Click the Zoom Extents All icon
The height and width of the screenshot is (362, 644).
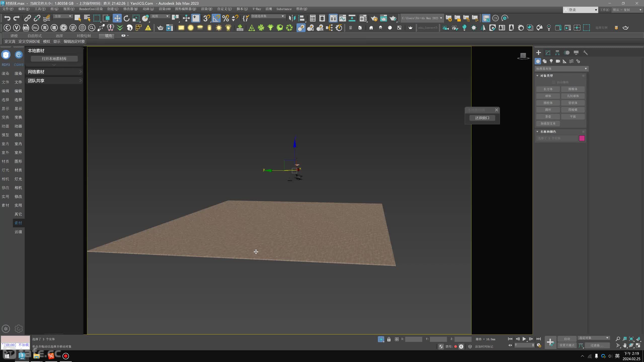(x=638, y=339)
